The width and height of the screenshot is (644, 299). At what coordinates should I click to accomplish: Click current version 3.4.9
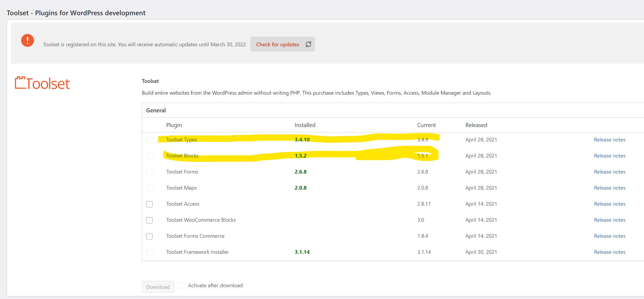[422, 140]
